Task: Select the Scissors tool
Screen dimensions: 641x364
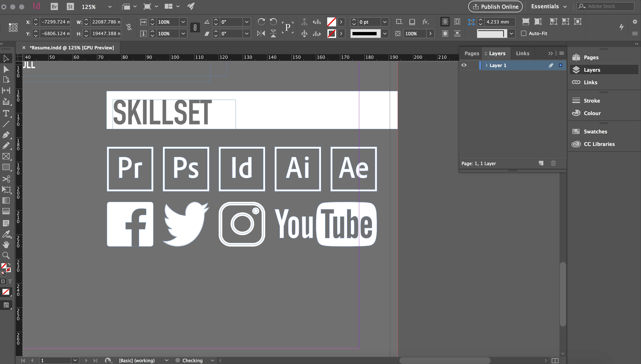Action: [6, 179]
